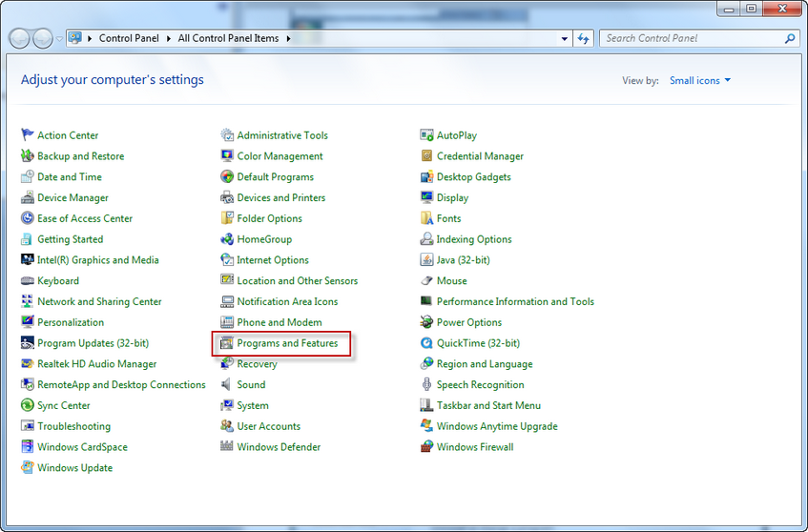Open the Programs and Features link
This screenshot has height=532, width=808.
point(287,343)
